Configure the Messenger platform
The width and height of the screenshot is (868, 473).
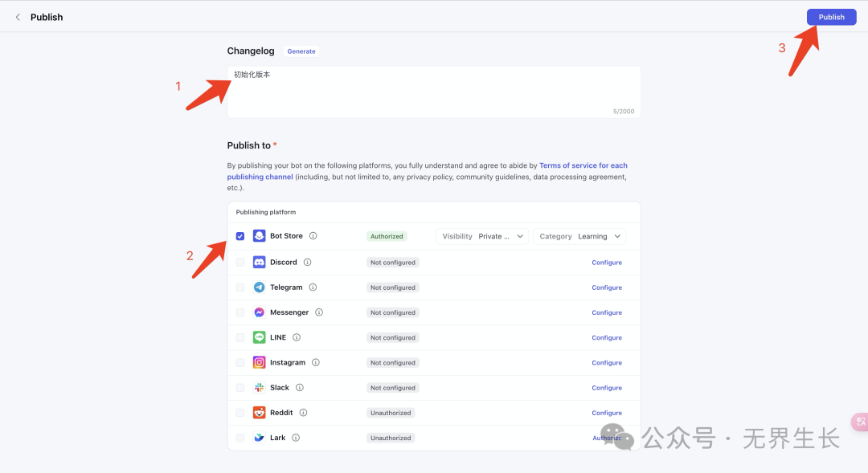point(607,312)
